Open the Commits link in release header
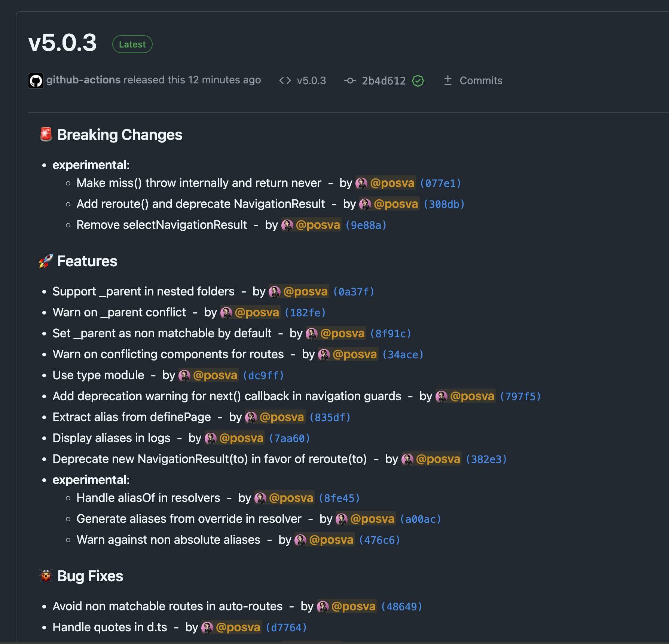The height and width of the screenshot is (644, 669). click(x=481, y=81)
